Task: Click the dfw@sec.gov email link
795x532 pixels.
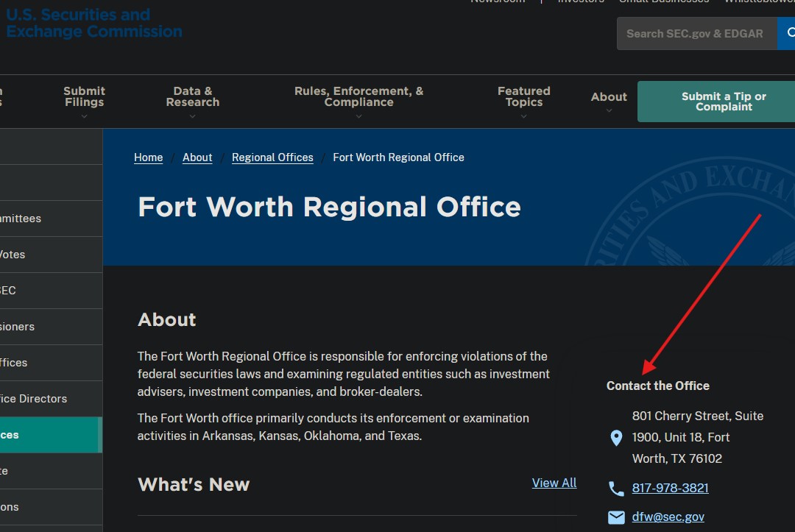Action: [668, 517]
